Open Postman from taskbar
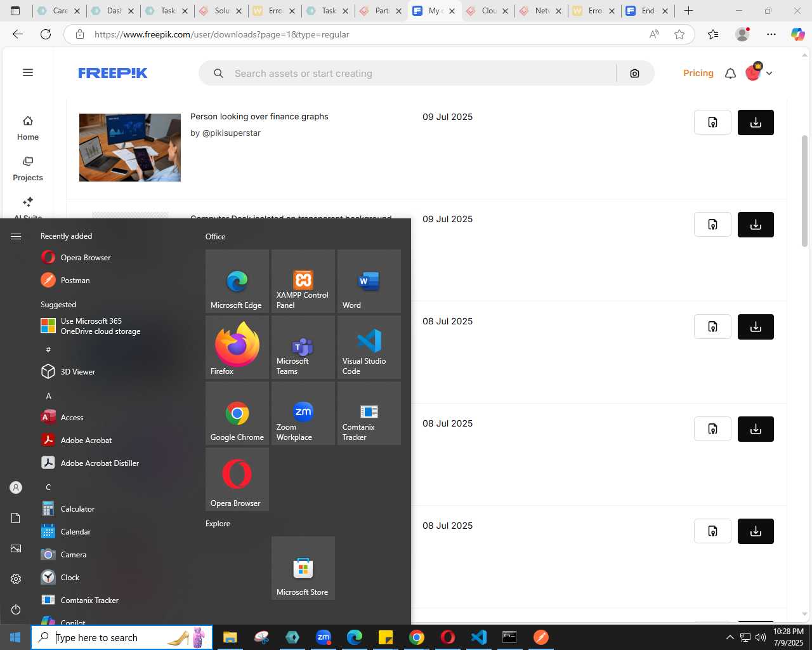 pyautogui.click(x=541, y=637)
